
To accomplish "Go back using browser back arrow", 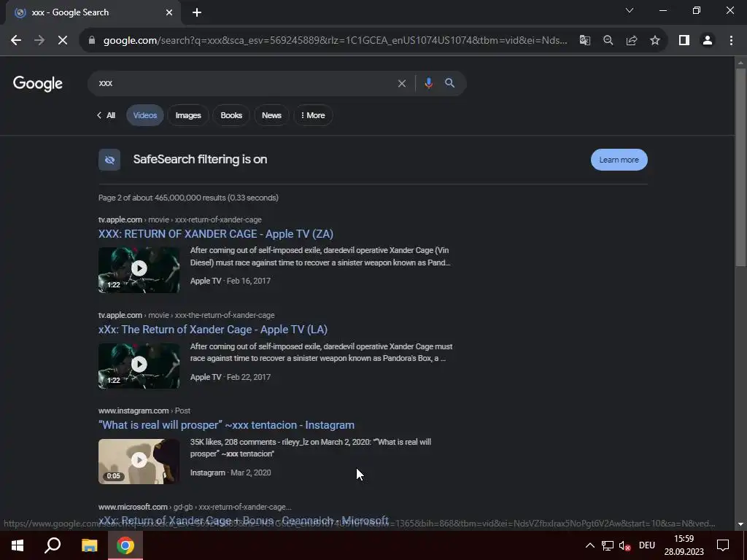I will pos(16,41).
